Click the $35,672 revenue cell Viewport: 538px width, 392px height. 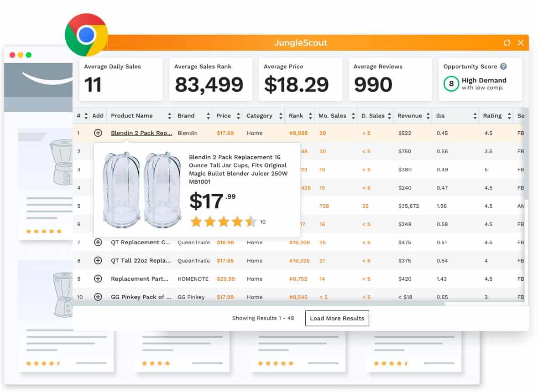[x=408, y=206]
